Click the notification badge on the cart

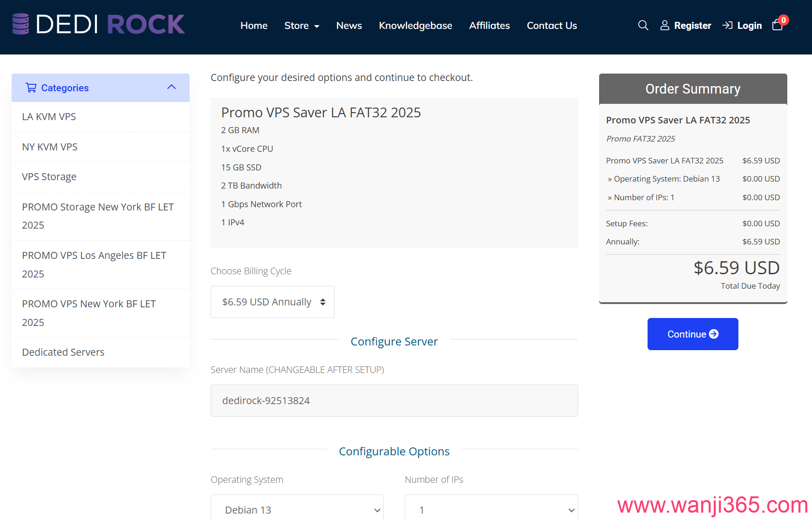[783, 20]
